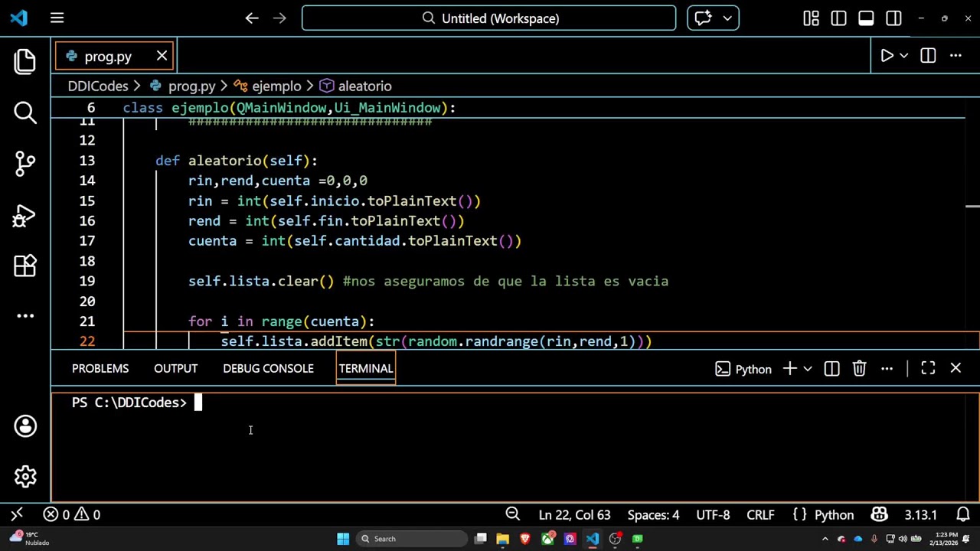The width and height of the screenshot is (980, 551).
Task: Open a remote window from status bar
Action: [x=17, y=515]
